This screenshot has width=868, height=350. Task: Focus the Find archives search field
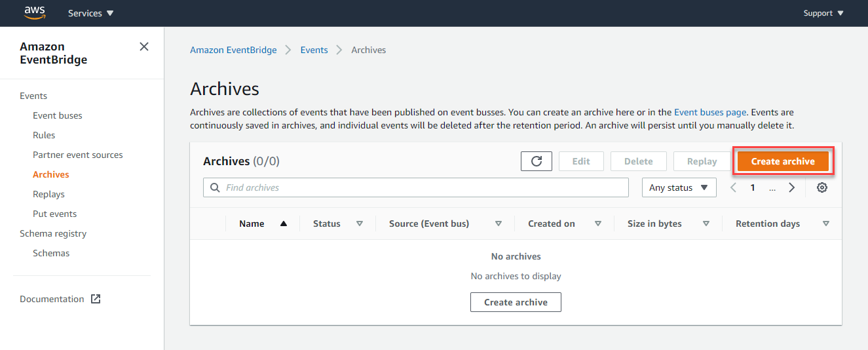tap(416, 187)
